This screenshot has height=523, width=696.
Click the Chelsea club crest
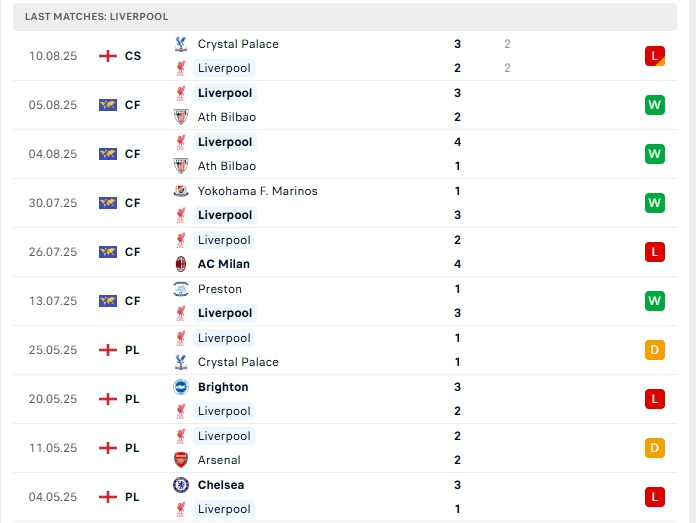pyautogui.click(x=181, y=485)
